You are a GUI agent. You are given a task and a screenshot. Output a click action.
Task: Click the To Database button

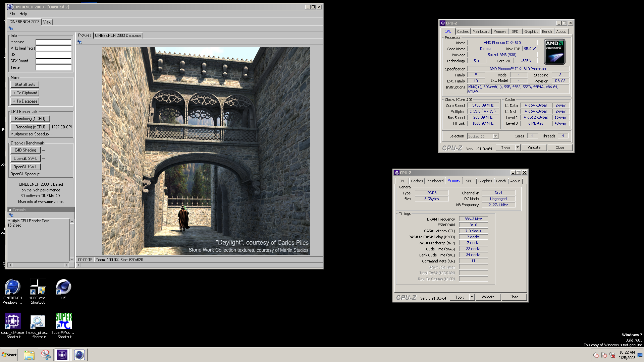click(25, 101)
